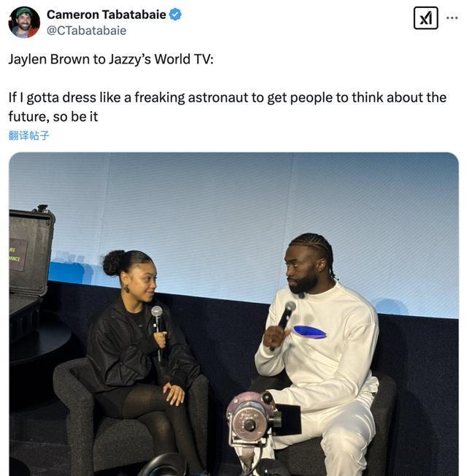Click the man's black handheld microphone
Viewport: 467px width, 476px height.
point(284,320)
